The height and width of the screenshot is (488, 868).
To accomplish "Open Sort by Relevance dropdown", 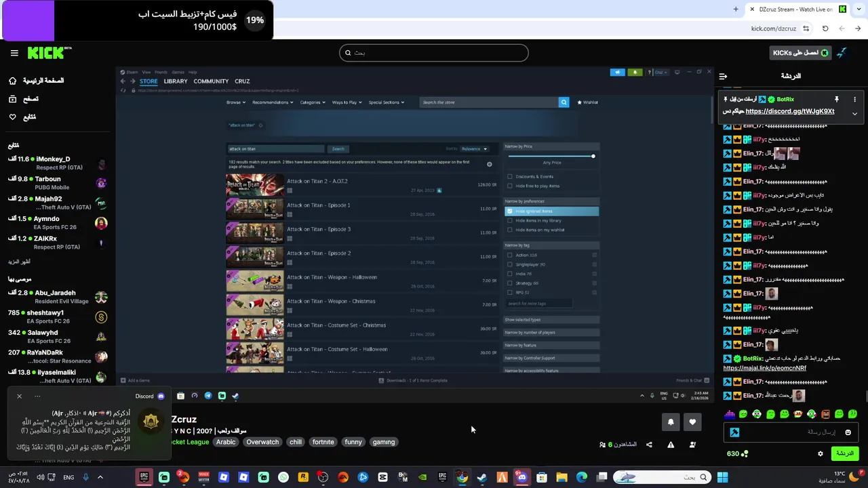I will tap(474, 148).
